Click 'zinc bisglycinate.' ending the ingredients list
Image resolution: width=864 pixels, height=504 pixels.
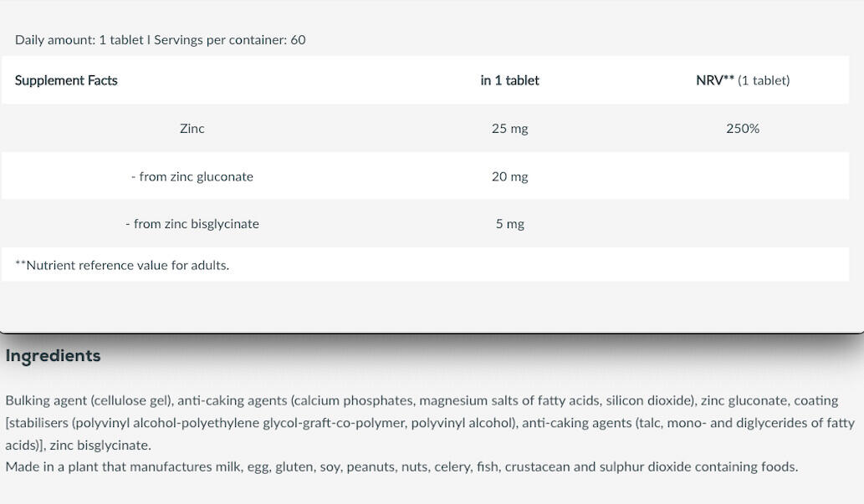pyautogui.click(x=100, y=445)
